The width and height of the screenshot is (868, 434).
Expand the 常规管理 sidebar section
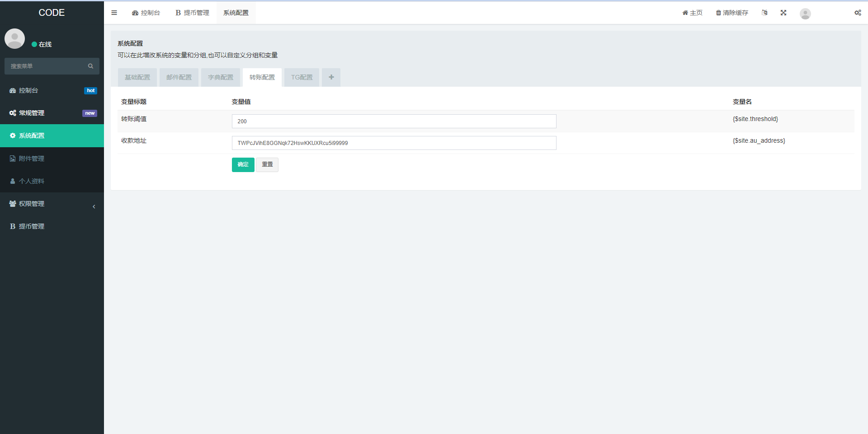tap(52, 113)
